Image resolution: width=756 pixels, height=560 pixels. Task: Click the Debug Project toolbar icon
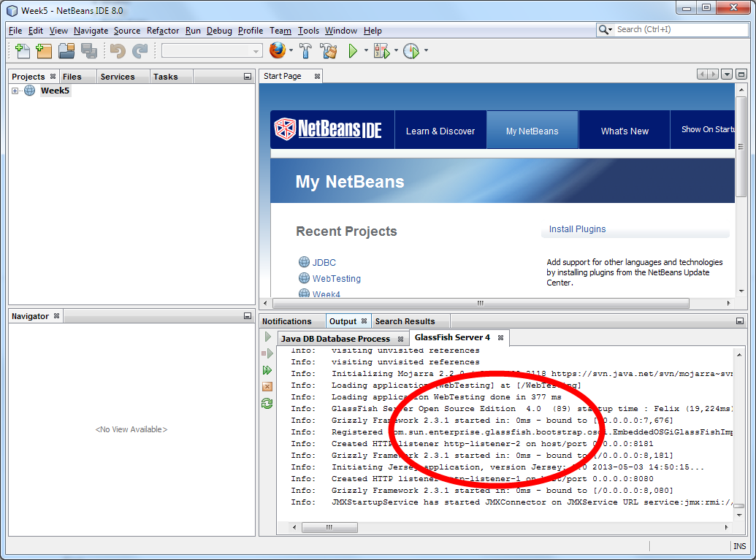pos(381,51)
